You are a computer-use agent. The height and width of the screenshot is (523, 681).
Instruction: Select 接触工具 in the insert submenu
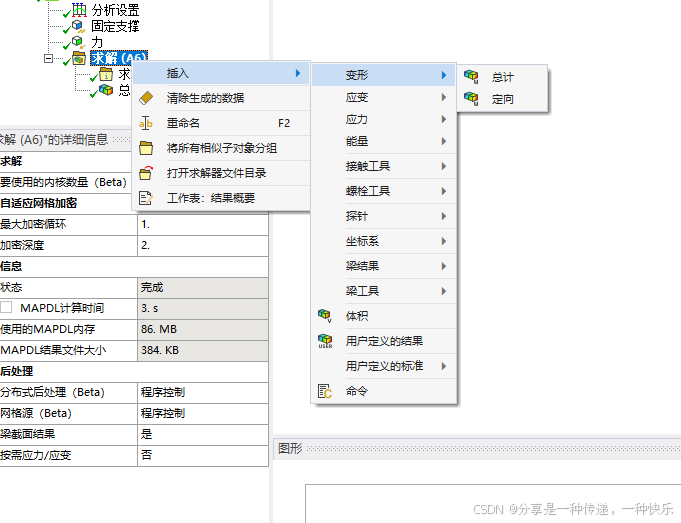pos(383,166)
